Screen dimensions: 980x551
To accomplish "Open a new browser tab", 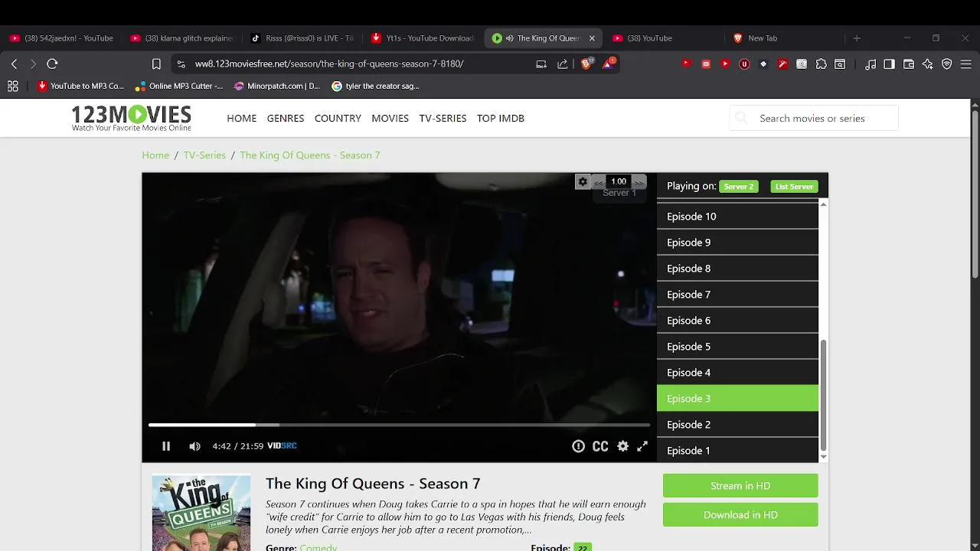I will coord(857,38).
